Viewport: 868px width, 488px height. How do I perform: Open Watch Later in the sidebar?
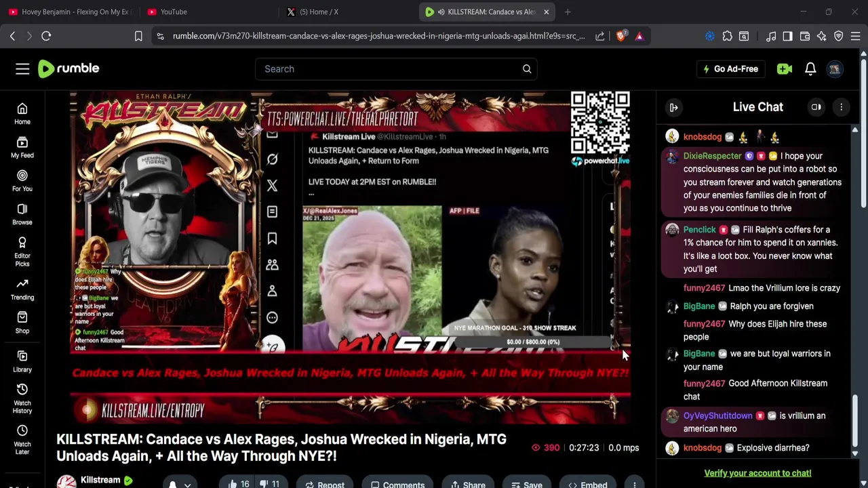coord(22,440)
